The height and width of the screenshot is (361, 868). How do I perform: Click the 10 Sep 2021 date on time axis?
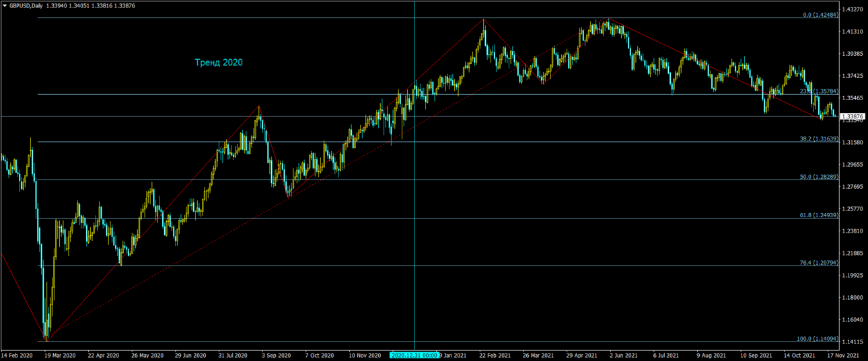point(755,355)
